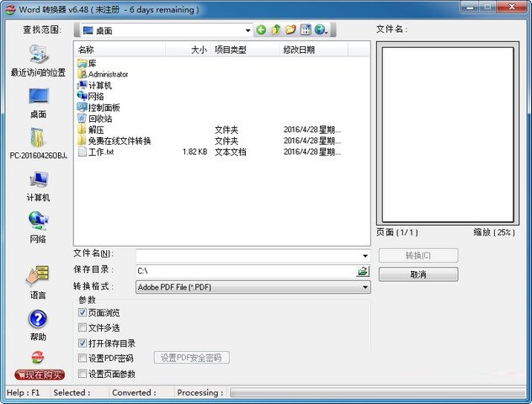The image size is (532, 404).
Task: Click the green Back navigation arrow
Action: click(261, 30)
